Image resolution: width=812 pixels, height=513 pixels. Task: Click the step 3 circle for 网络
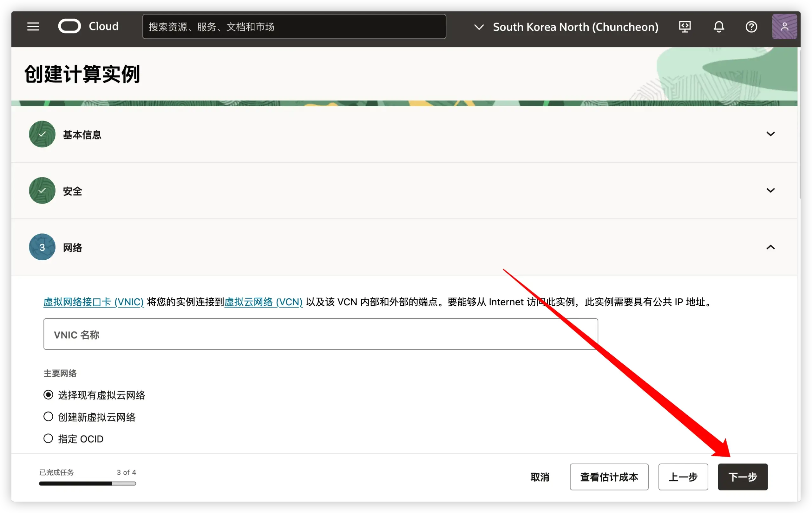point(42,247)
